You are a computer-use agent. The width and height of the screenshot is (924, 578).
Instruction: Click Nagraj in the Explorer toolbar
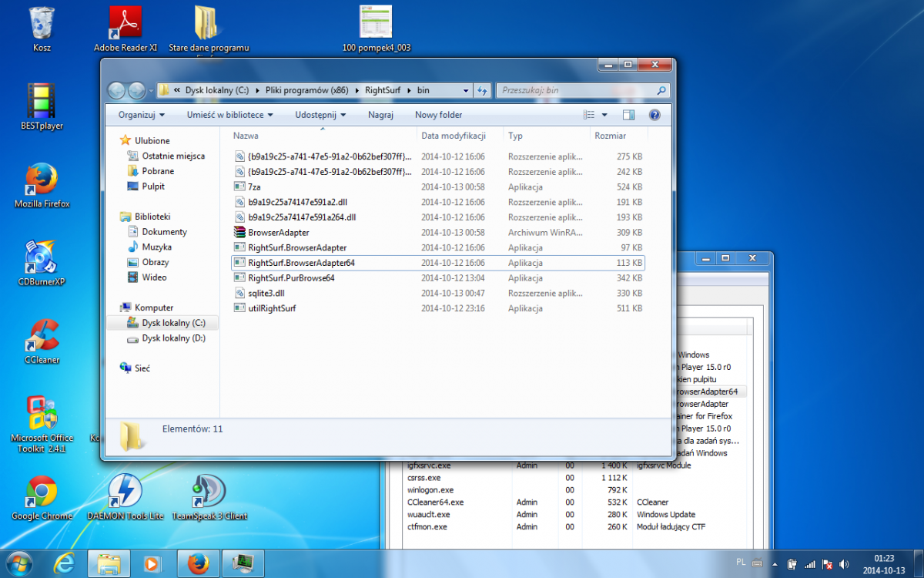pos(380,115)
